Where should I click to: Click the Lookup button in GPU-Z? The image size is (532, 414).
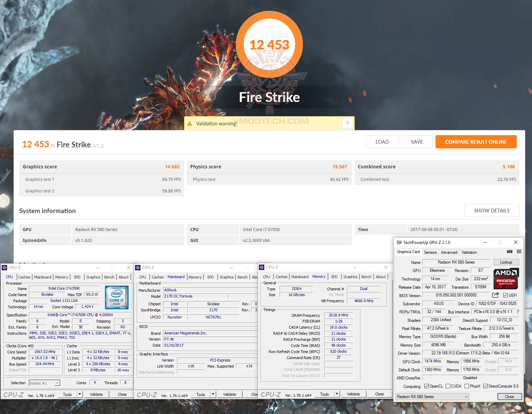[x=506, y=262]
